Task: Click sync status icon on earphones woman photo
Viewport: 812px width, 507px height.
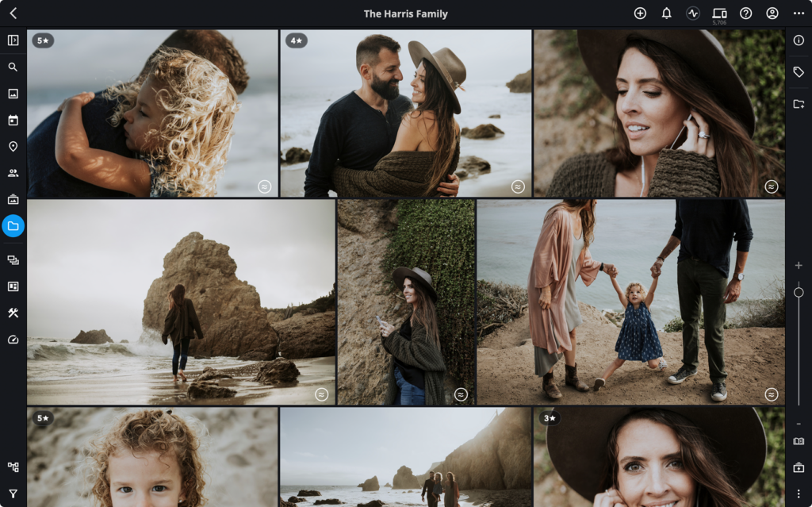Action: click(x=772, y=186)
